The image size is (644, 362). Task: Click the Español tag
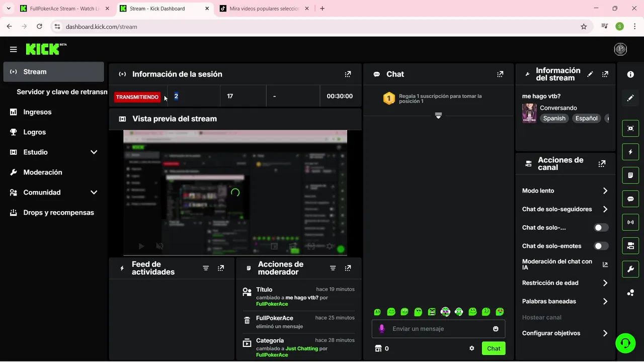tap(587, 119)
